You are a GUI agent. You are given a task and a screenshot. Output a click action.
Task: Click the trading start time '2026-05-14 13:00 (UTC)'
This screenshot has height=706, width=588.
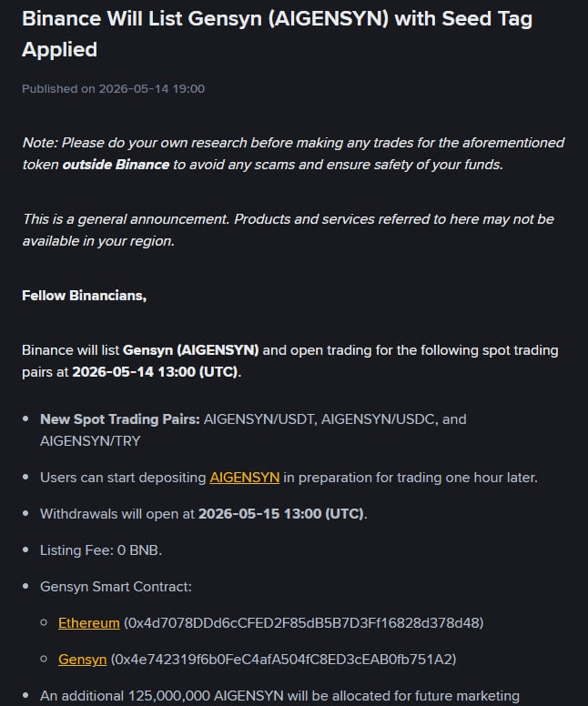(155, 372)
